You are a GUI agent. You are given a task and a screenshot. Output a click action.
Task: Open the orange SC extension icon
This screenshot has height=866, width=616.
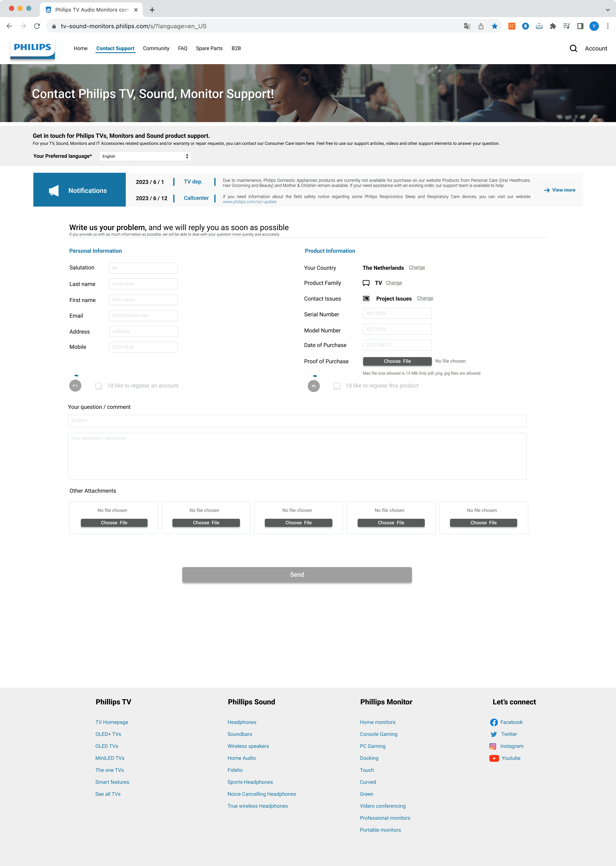tap(512, 26)
